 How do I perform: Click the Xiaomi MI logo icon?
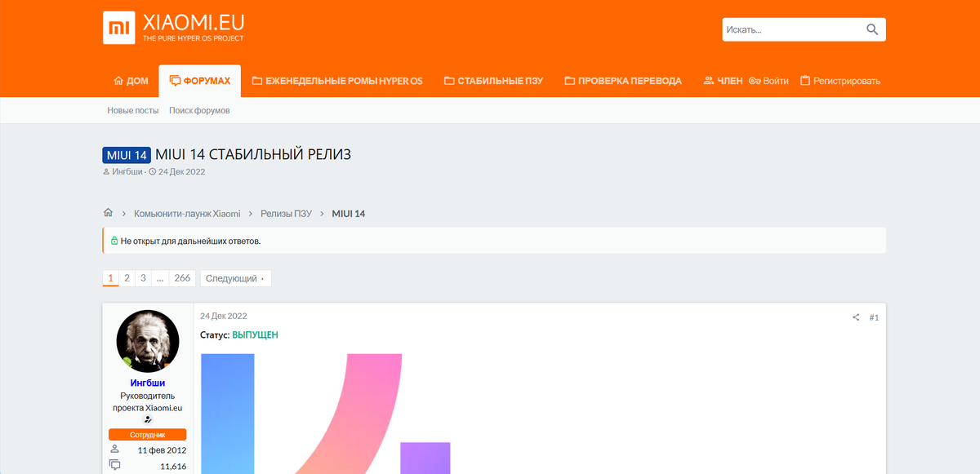(119, 28)
